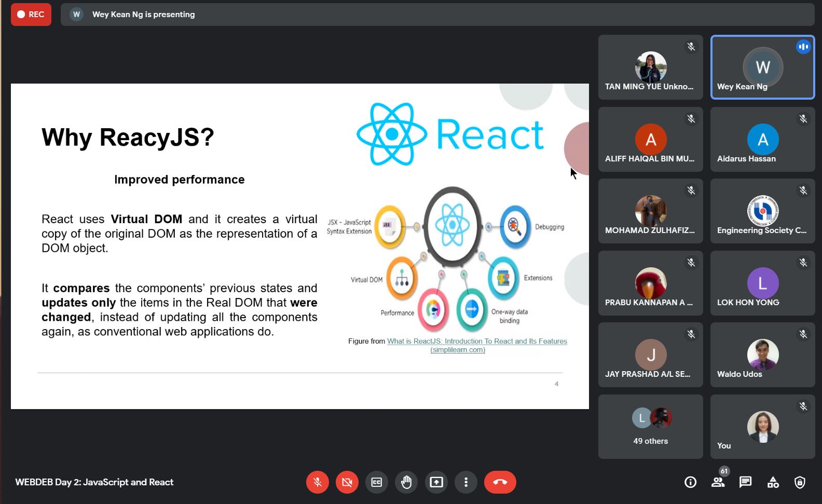Click muted mic icon on MOHAMAD ZULHAFIZ tile
The image size is (822, 504).
tap(691, 190)
